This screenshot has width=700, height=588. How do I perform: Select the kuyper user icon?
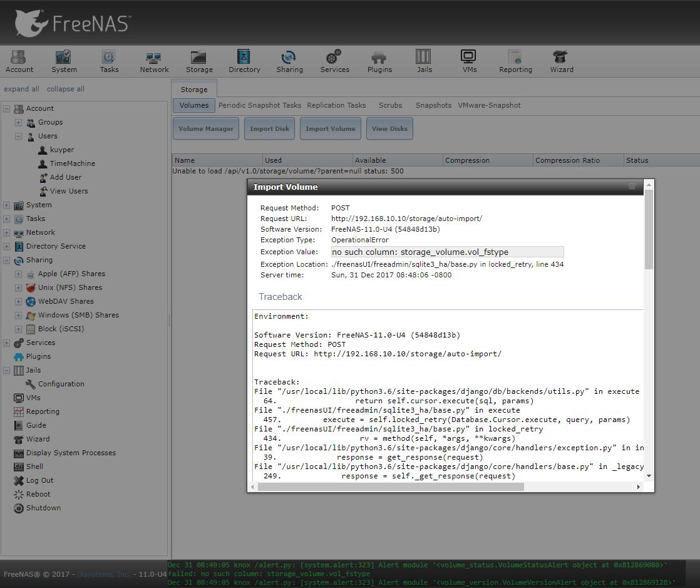point(43,150)
